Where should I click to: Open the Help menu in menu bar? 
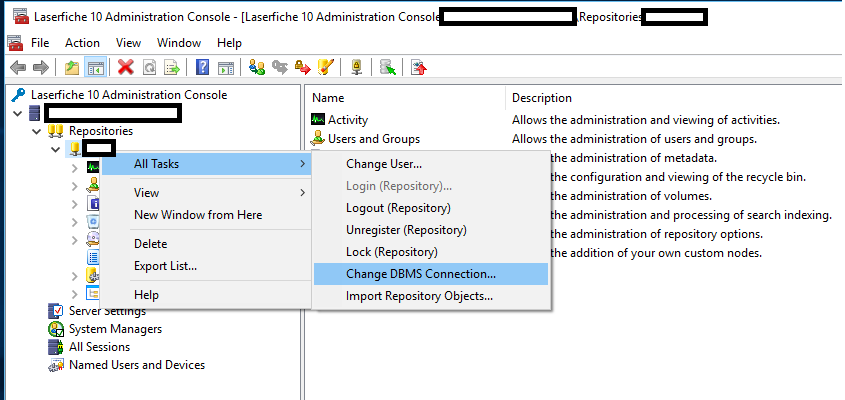coord(229,43)
